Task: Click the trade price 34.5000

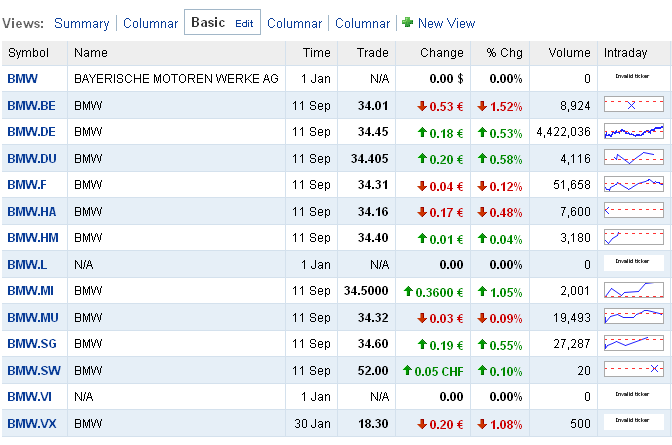Action: click(366, 291)
